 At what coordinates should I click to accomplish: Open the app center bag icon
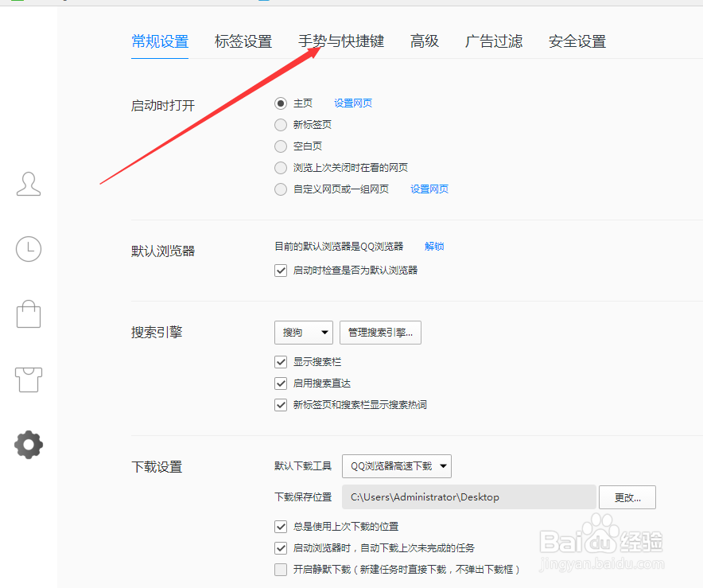29,314
